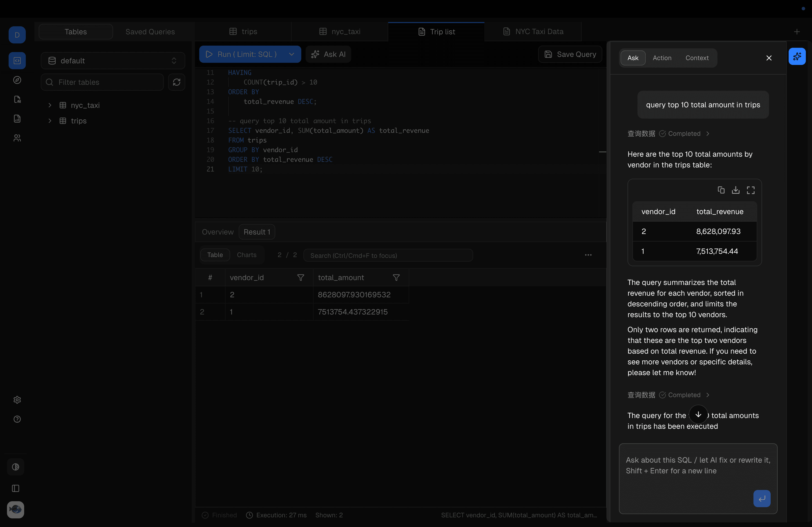Viewport: 812px width, 527px height.
Task: Switch to Saved Queries tab
Action: pos(150,32)
